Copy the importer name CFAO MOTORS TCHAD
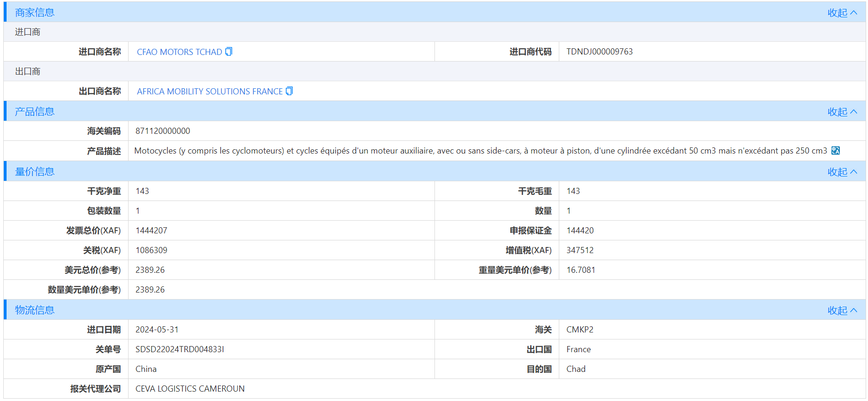 (x=229, y=52)
